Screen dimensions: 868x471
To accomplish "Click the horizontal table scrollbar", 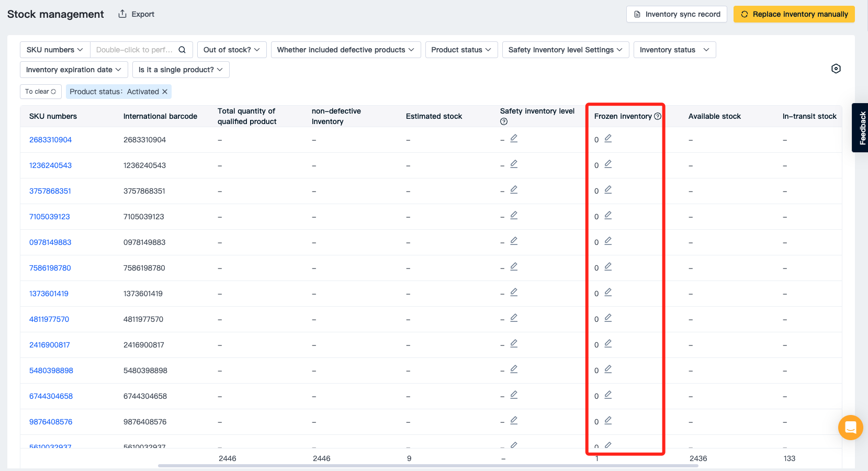I will click(427, 466).
